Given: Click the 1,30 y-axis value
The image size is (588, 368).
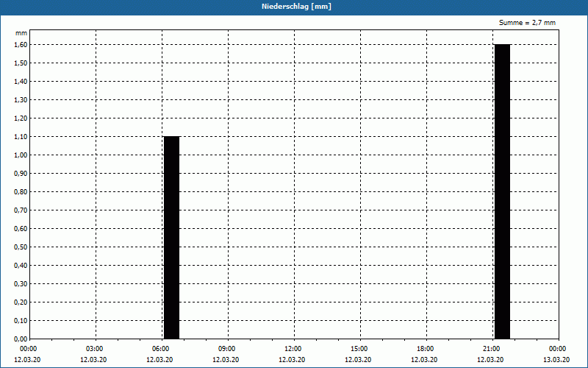Looking at the screenshot, I should tap(21, 99).
